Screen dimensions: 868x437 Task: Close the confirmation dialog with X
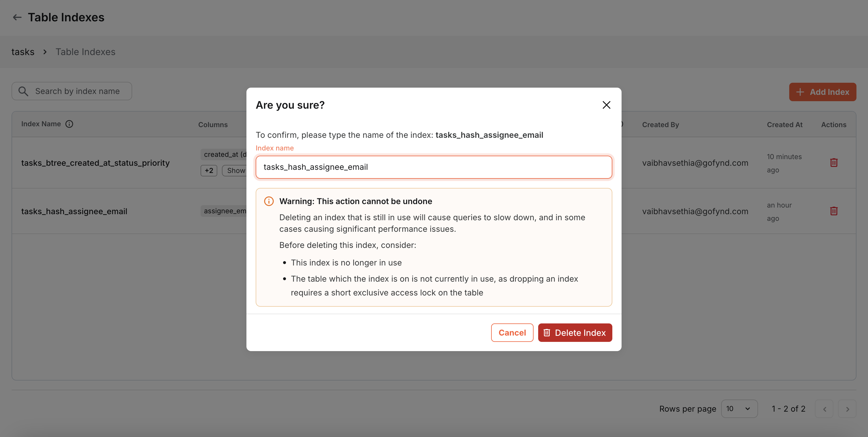click(x=606, y=105)
